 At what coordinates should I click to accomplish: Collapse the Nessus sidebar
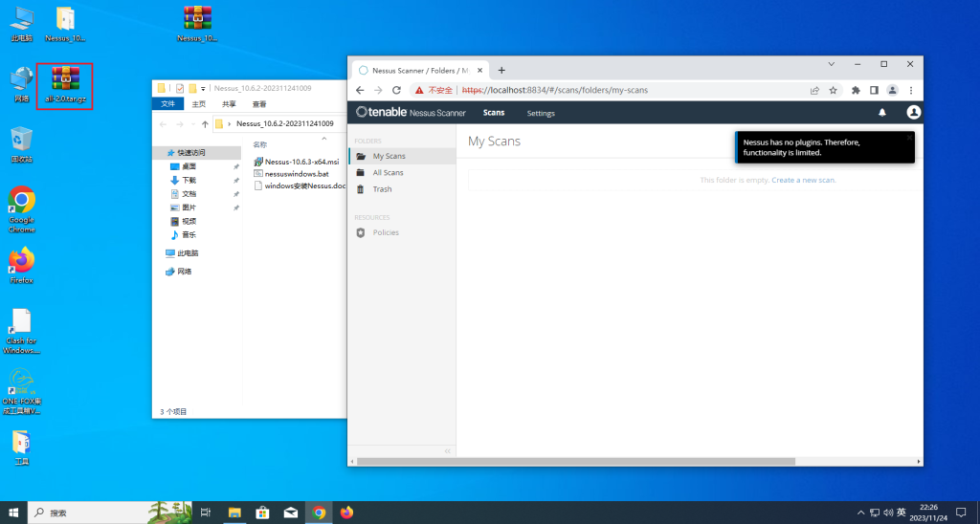(447, 450)
